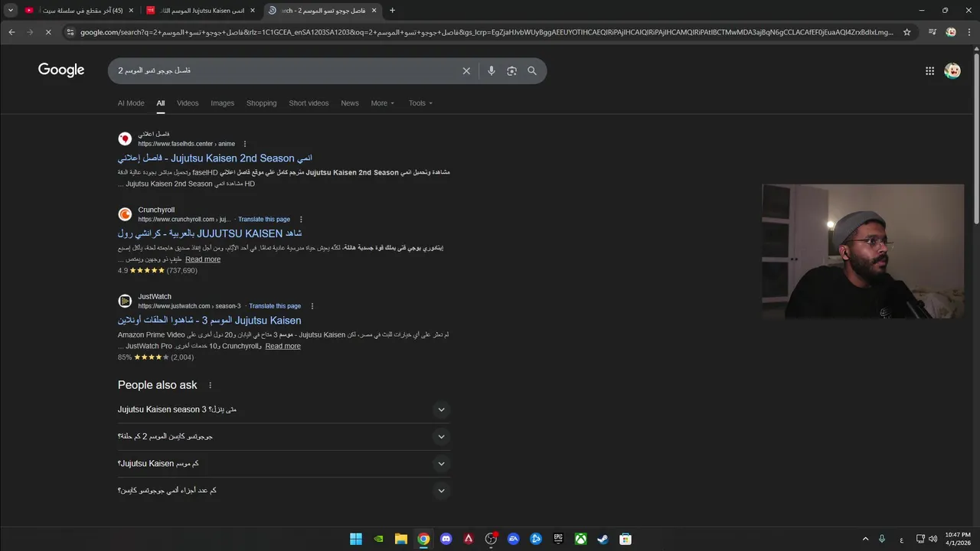Image resolution: width=980 pixels, height=551 pixels.
Task: Translate the Crunchyroll result page
Action: [x=264, y=220]
